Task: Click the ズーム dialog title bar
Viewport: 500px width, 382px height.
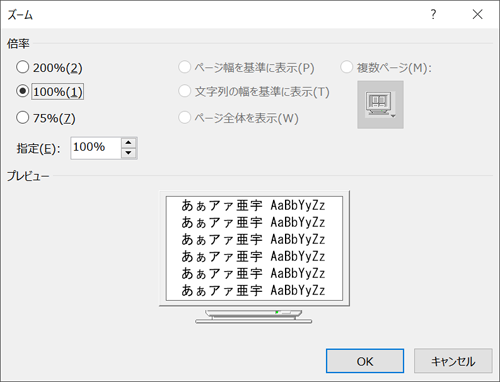Action: [x=213, y=14]
